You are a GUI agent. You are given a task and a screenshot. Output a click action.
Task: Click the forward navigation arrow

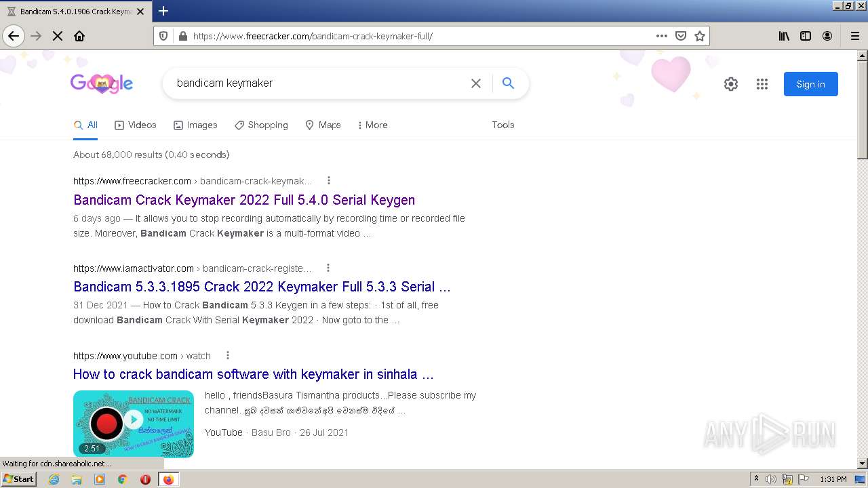click(36, 36)
